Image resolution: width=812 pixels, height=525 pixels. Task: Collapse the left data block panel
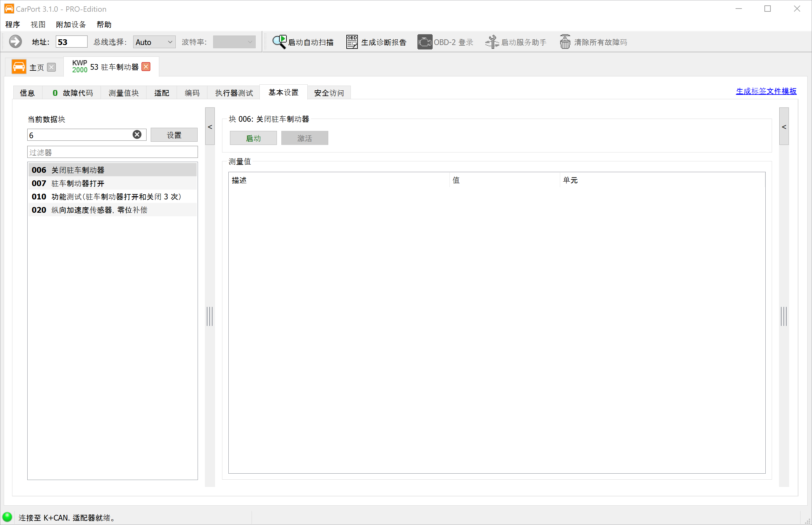click(x=210, y=126)
